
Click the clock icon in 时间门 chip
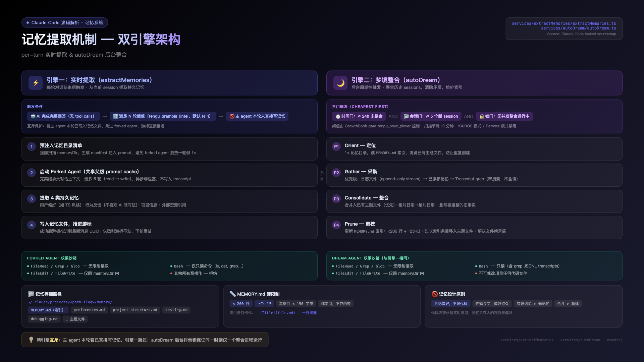click(x=338, y=116)
